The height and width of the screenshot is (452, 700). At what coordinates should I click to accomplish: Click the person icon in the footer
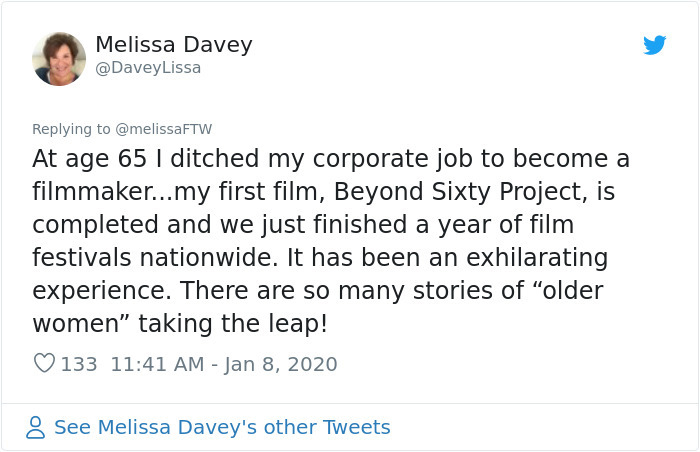[36, 428]
